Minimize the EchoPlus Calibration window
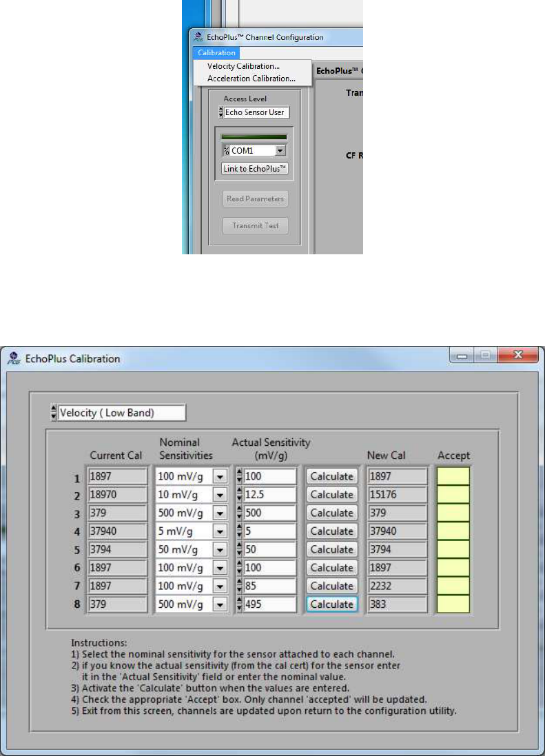Screen dimensions: 545x756 [x=462, y=356]
